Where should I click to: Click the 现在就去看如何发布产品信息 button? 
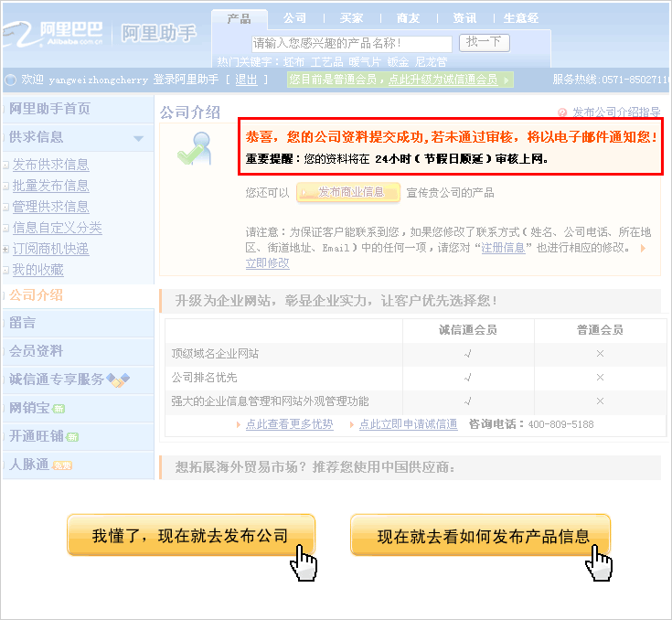[480, 535]
